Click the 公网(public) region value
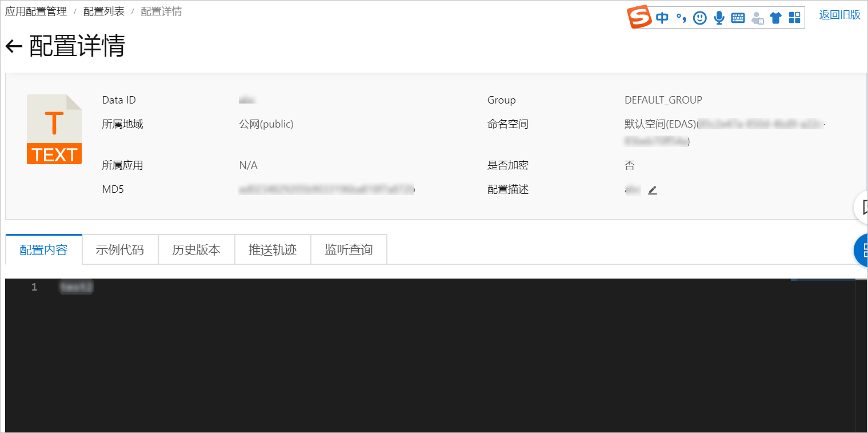This screenshot has height=433, width=868. click(266, 124)
